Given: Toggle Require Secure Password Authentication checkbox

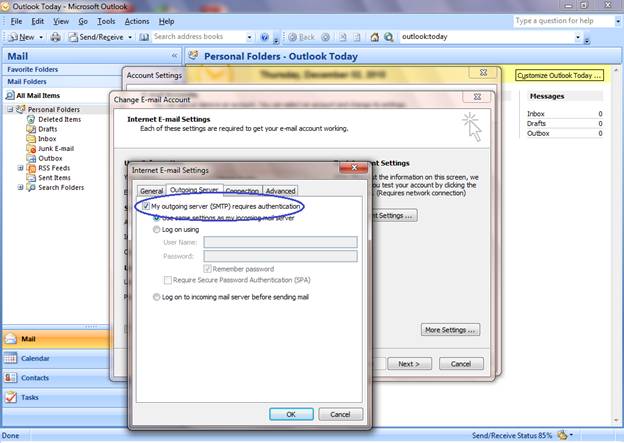Looking at the screenshot, I should pyautogui.click(x=168, y=280).
